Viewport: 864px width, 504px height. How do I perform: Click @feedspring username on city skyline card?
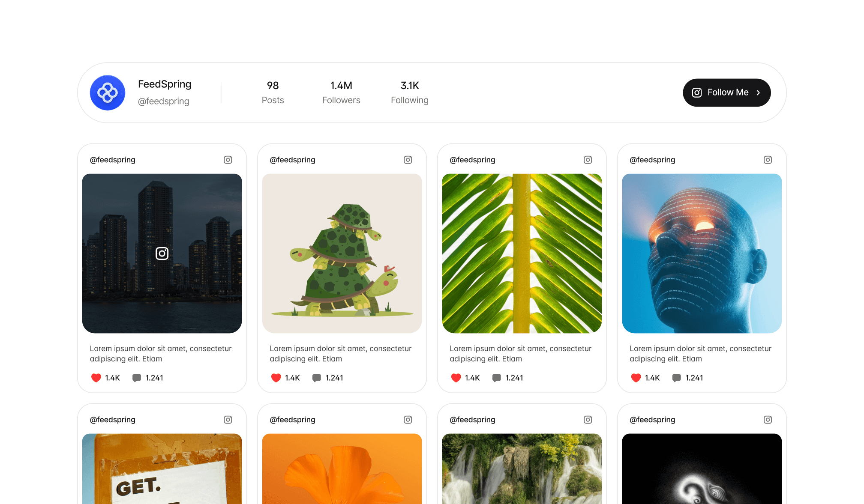click(113, 160)
